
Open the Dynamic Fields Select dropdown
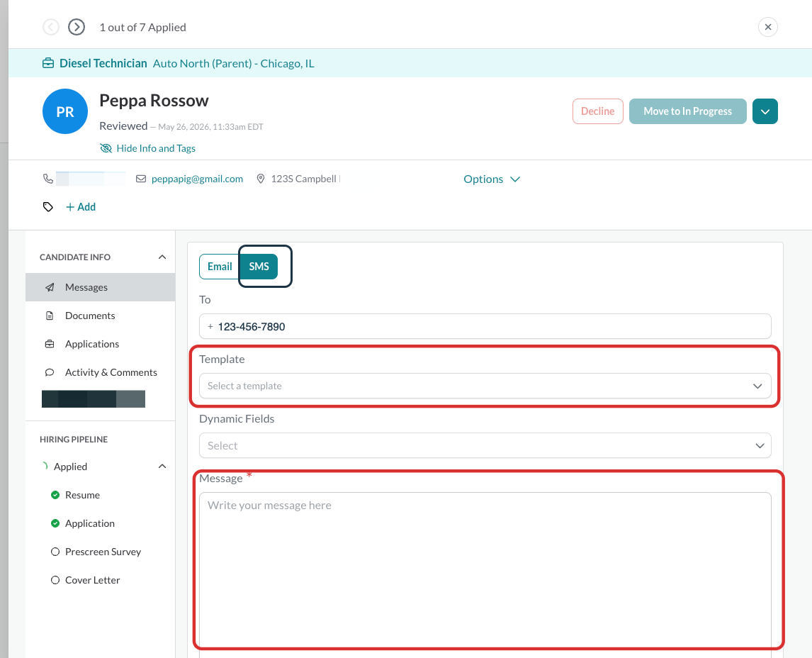(485, 445)
